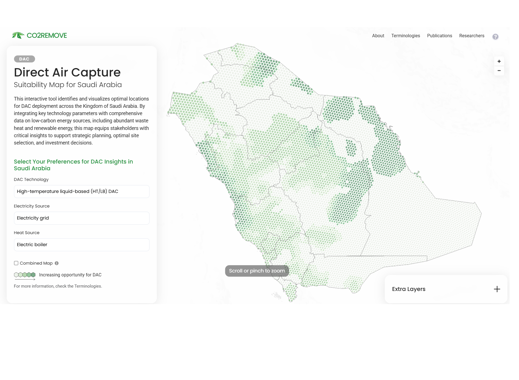The image size is (519, 380).
Task: Visit the Researchers page
Action: click(x=471, y=36)
